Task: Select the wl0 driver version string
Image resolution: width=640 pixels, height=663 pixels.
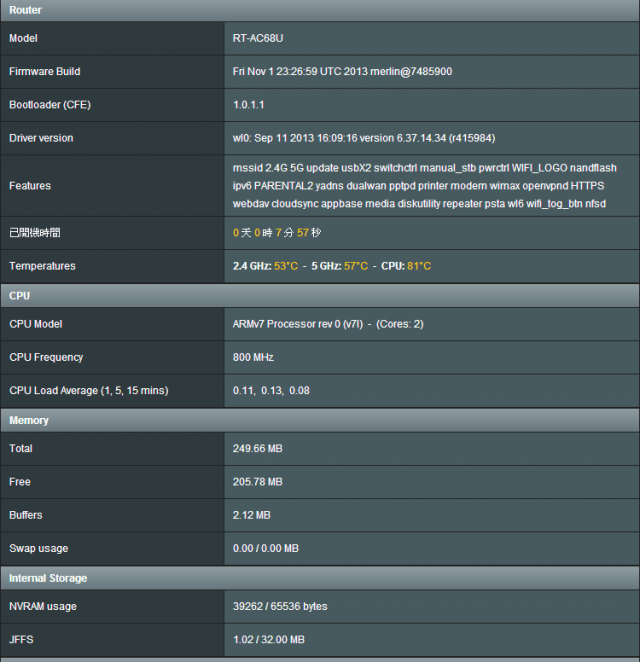Action: tap(364, 138)
